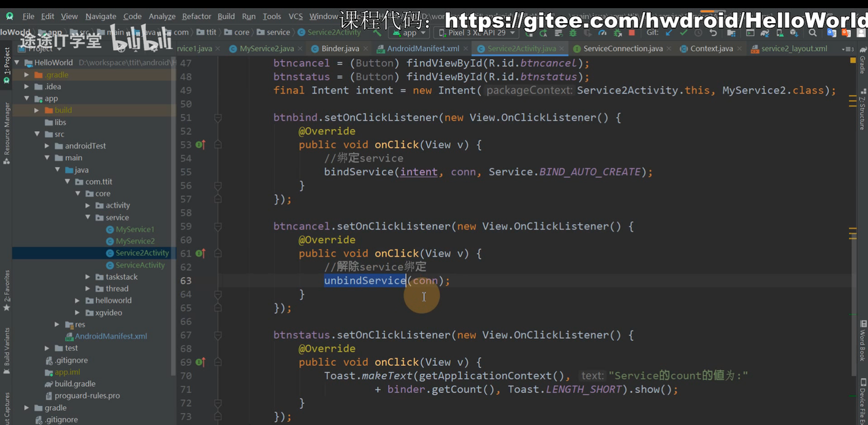Image resolution: width=868 pixels, height=425 pixels.
Task: Click the override marker on line 69
Action: [x=200, y=362]
